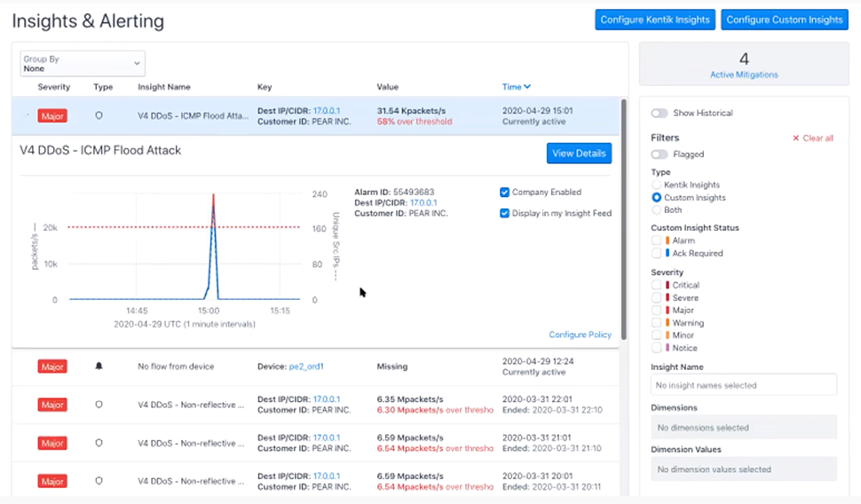Click circle type icon in the 2020-03-31 21:01 row
The width and height of the screenshot is (861, 504).
pyautogui.click(x=99, y=443)
